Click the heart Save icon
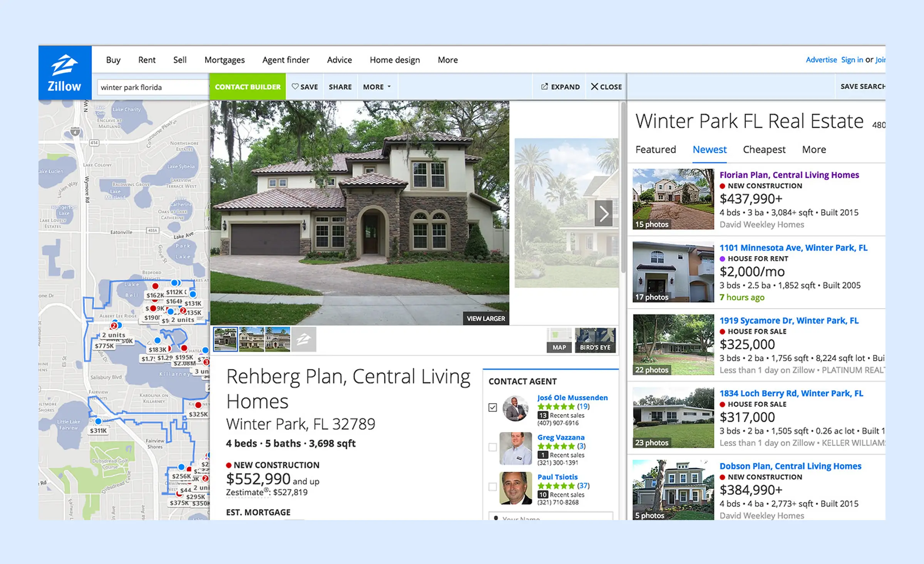Screen dimensions: 924x564 [295, 86]
